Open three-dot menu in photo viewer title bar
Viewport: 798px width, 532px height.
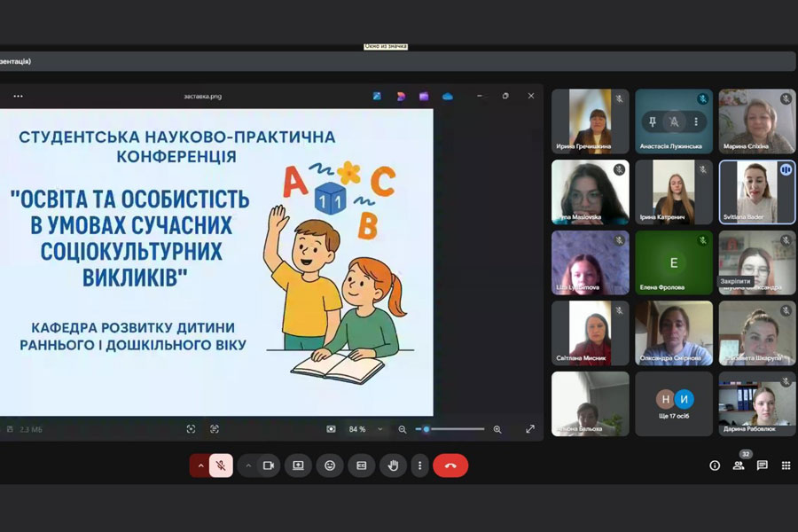click(19, 96)
